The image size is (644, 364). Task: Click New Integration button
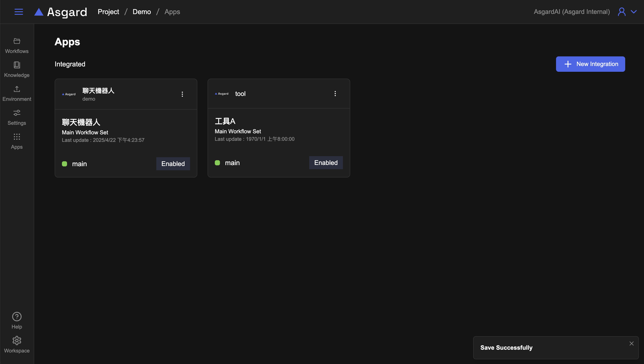(x=590, y=64)
